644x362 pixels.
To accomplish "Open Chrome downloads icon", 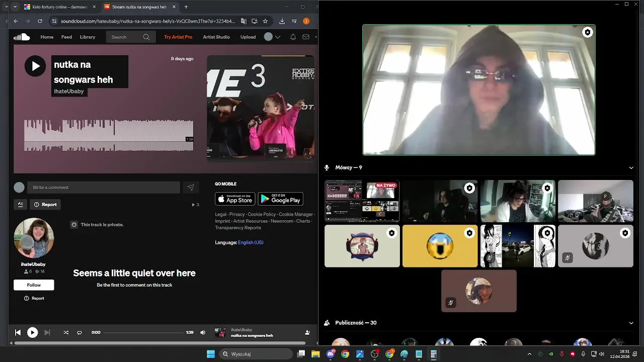I will pos(282,21).
